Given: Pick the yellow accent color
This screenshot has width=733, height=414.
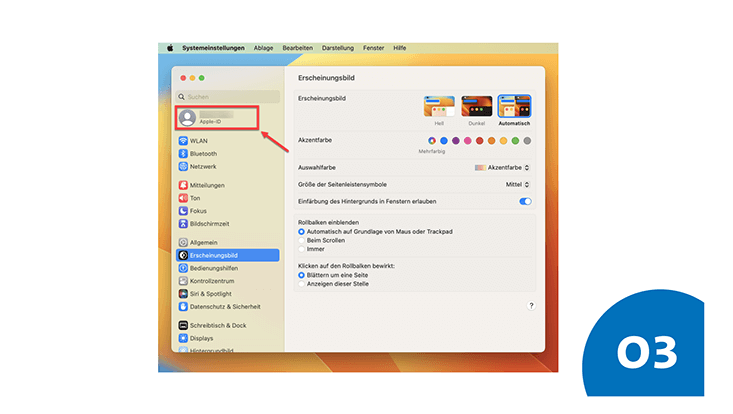Looking at the screenshot, I should pos(503,141).
